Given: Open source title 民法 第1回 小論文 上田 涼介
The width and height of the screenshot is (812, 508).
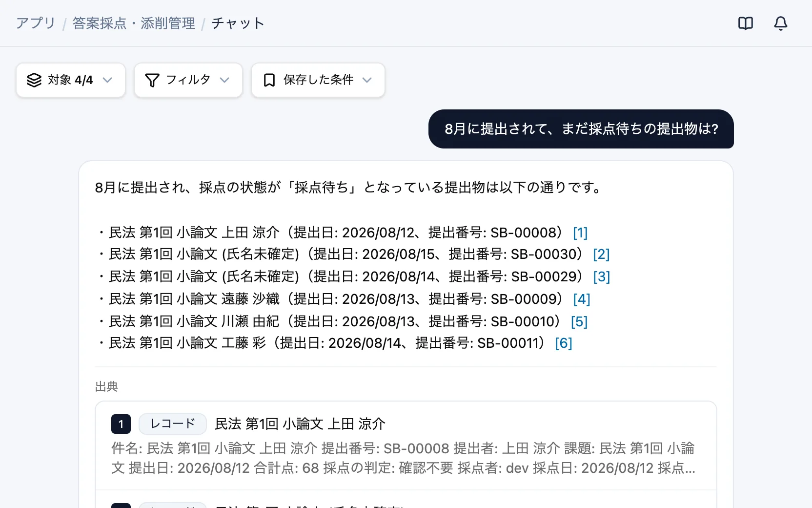Looking at the screenshot, I should pyautogui.click(x=300, y=424).
